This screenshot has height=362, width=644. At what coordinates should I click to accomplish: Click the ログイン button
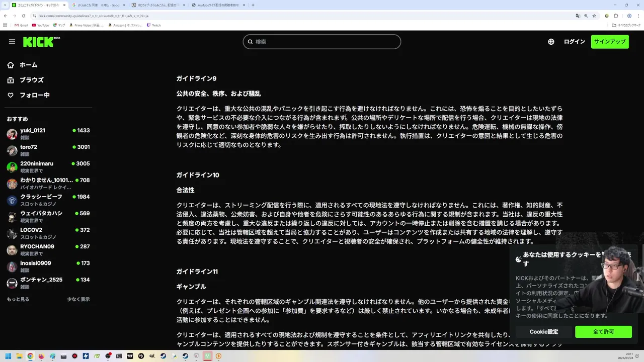pos(574,42)
